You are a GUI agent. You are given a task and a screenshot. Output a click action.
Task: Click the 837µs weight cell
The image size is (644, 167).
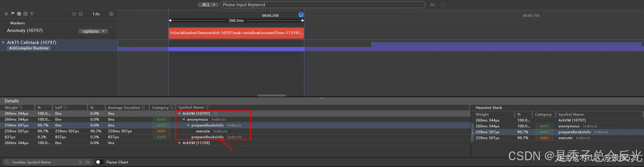10,137
